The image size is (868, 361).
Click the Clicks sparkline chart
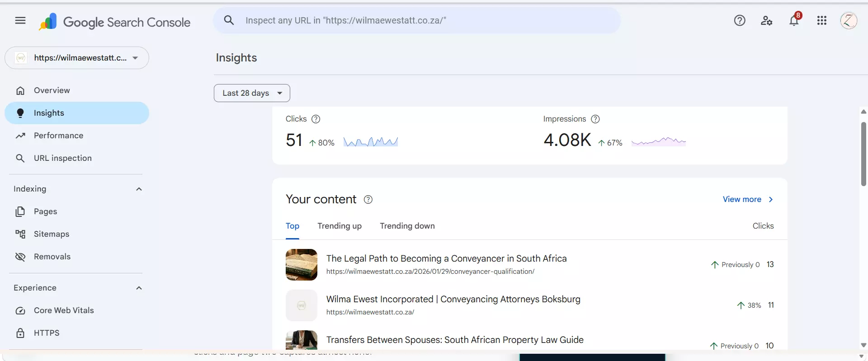coord(371,142)
